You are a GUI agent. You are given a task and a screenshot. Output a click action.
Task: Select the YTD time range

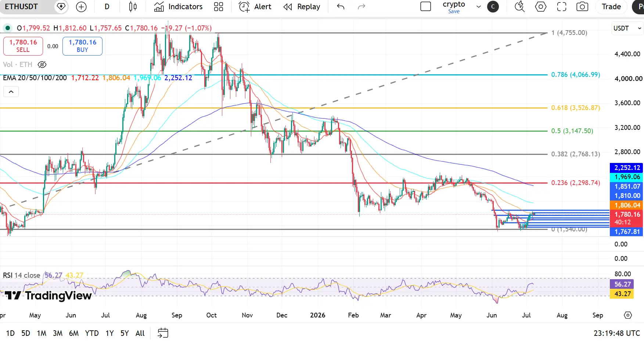[x=92, y=333]
